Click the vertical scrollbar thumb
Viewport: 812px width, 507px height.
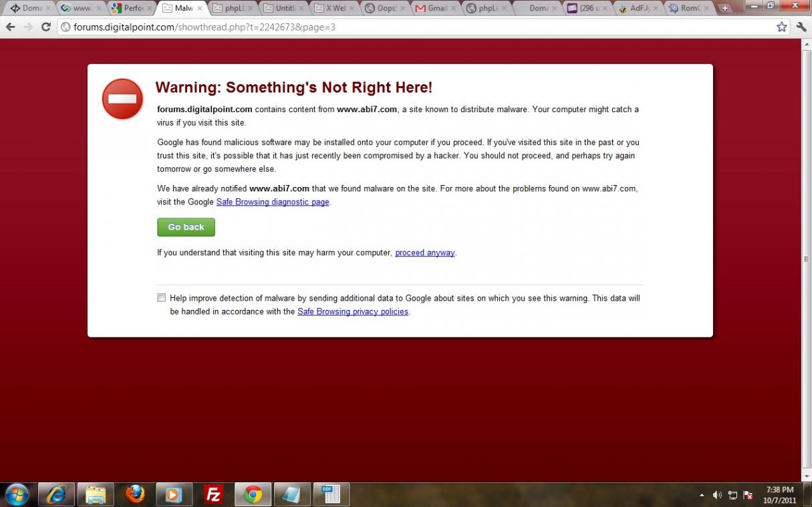806,259
